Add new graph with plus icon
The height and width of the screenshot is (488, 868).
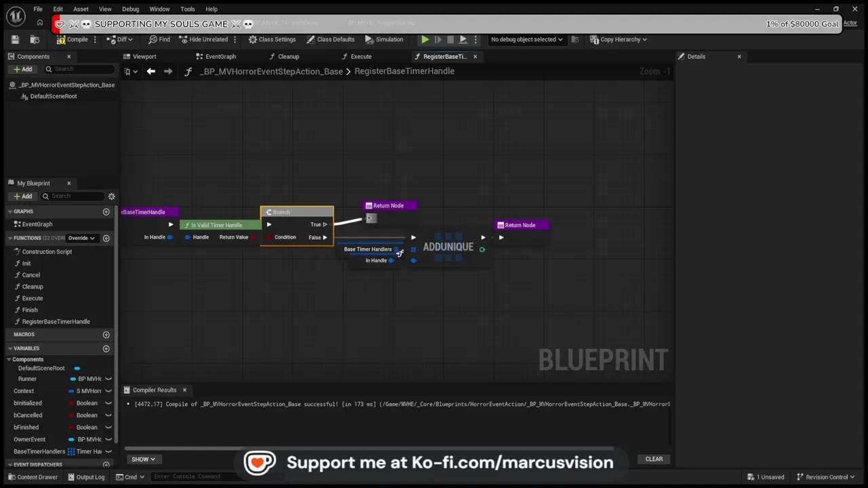(x=106, y=211)
